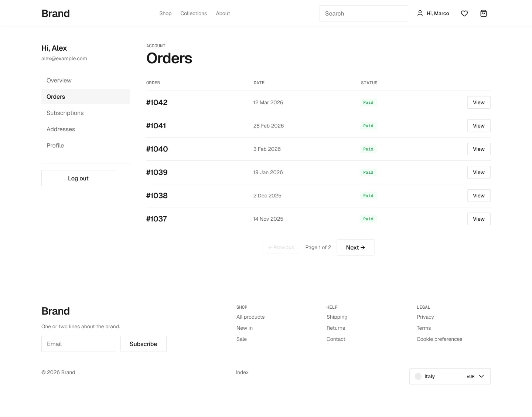
Task: Click the Italy flag circle
Action: pos(418,376)
